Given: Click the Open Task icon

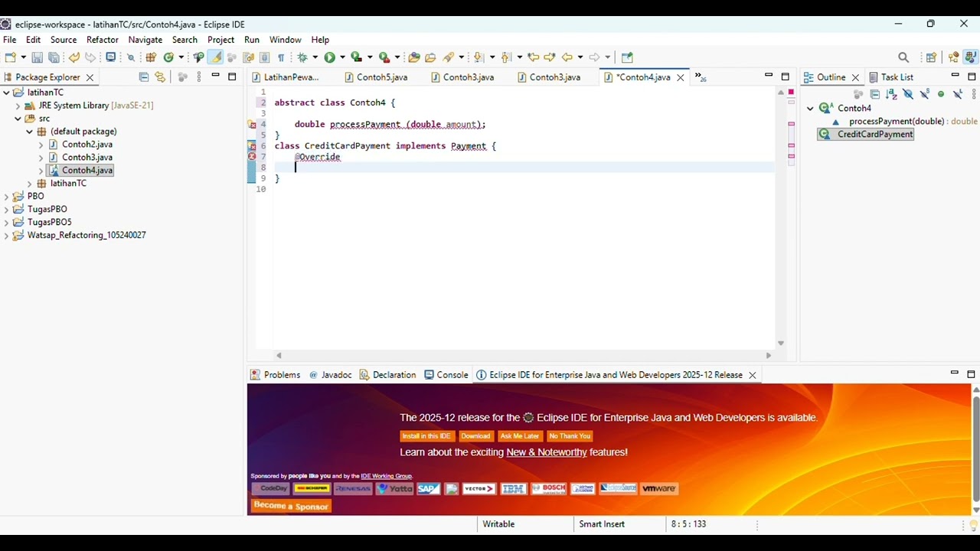Looking at the screenshot, I should coord(430,57).
